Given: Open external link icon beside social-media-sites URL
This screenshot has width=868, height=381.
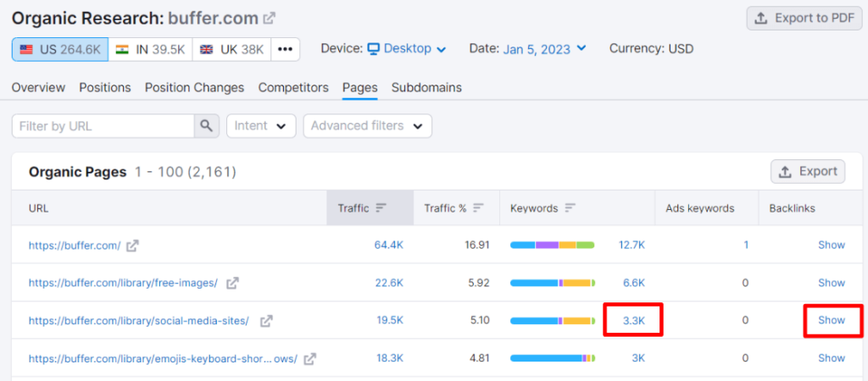Looking at the screenshot, I should click(267, 321).
